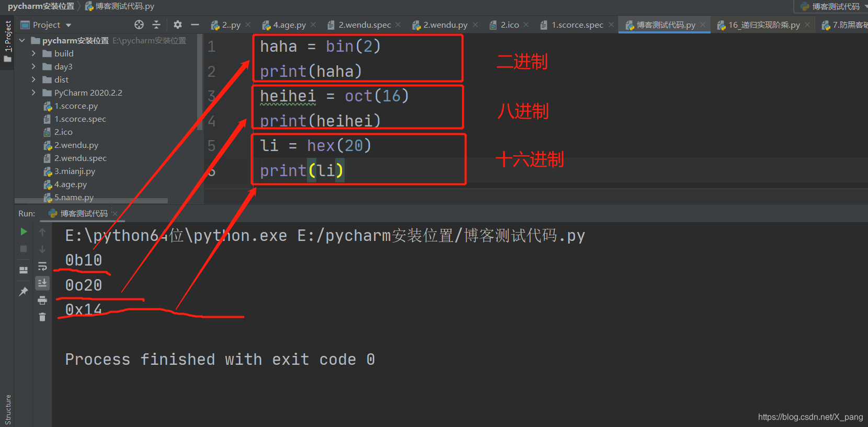Click on code line heihei = oct(16)
The image size is (868, 427).
(x=334, y=96)
